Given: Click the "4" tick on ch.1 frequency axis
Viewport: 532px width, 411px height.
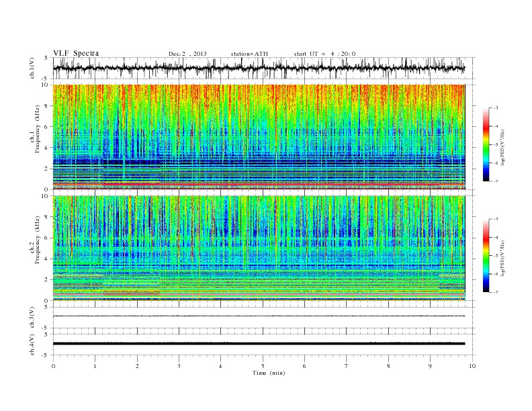Looking at the screenshot, I should (46, 148).
